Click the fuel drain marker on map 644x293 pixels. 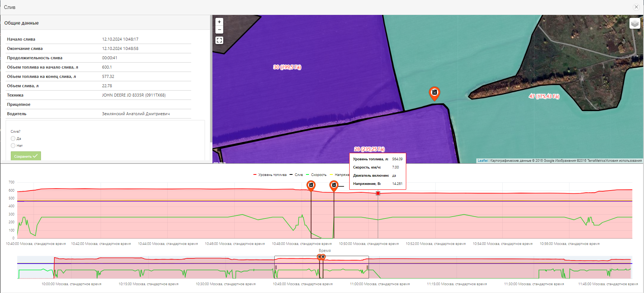click(434, 93)
